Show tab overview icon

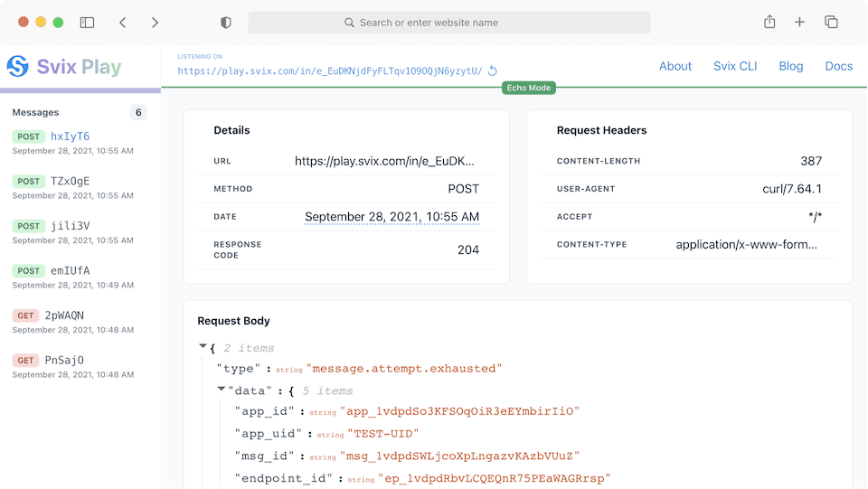click(831, 23)
